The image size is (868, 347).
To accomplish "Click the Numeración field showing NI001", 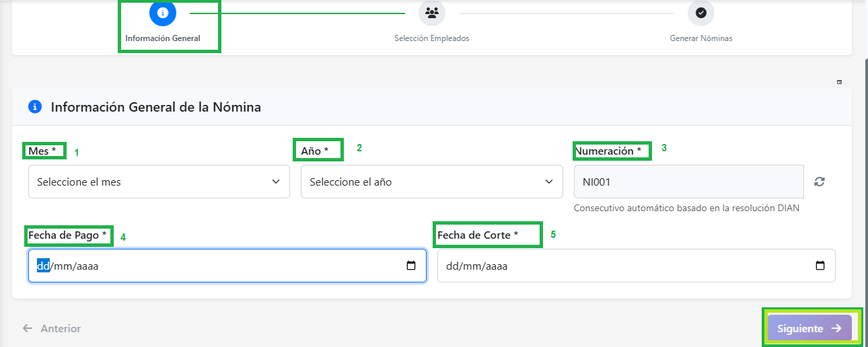I will point(688,182).
